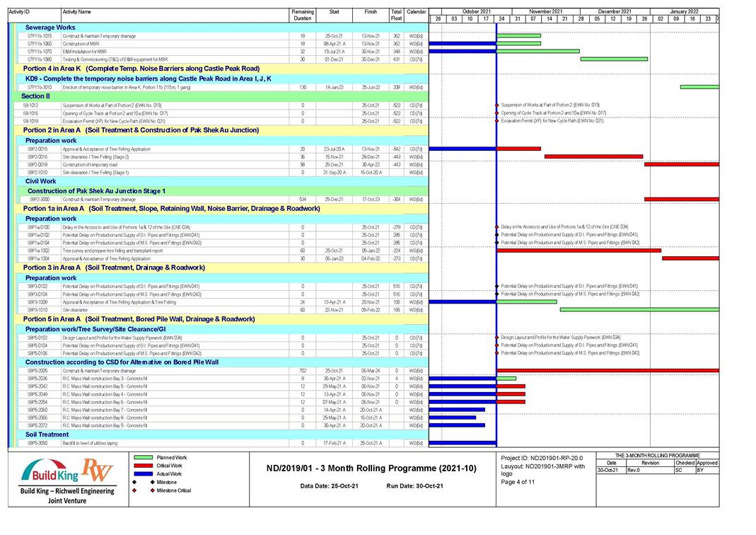Screen dimensions: 756x535
Task: Select the Milestone Critical legend label
Action: pyautogui.click(x=173, y=490)
